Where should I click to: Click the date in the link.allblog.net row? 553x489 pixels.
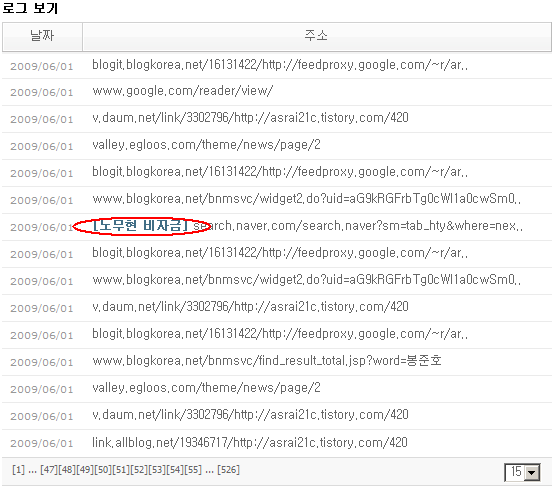pos(42,444)
